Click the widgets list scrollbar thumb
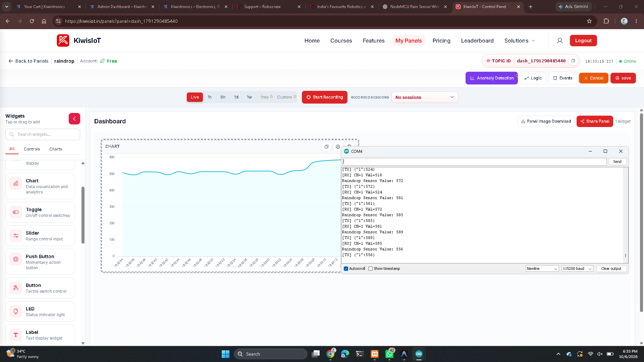The width and height of the screenshot is (644, 362). [83, 215]
